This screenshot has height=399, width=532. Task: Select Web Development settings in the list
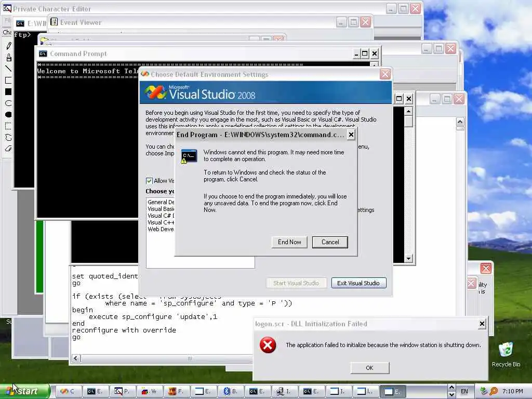161,229
